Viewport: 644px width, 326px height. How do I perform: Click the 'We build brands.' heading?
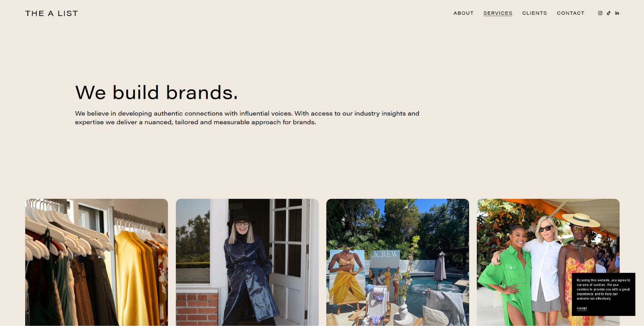point(157,92)
